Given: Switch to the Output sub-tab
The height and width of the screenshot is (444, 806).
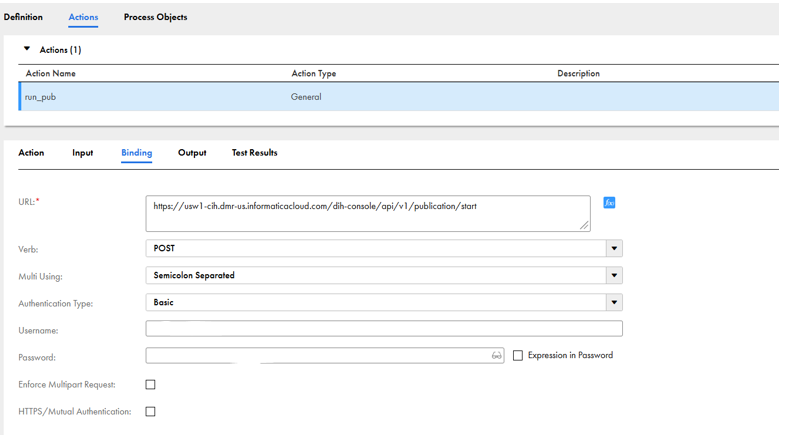Looking at the screenshot, I should [x=192, y=153].
